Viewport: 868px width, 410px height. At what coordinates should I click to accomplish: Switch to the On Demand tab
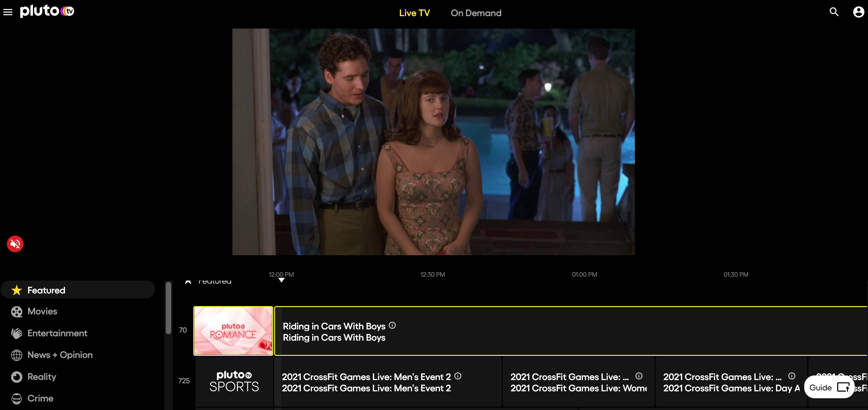(x=476, y=13)
